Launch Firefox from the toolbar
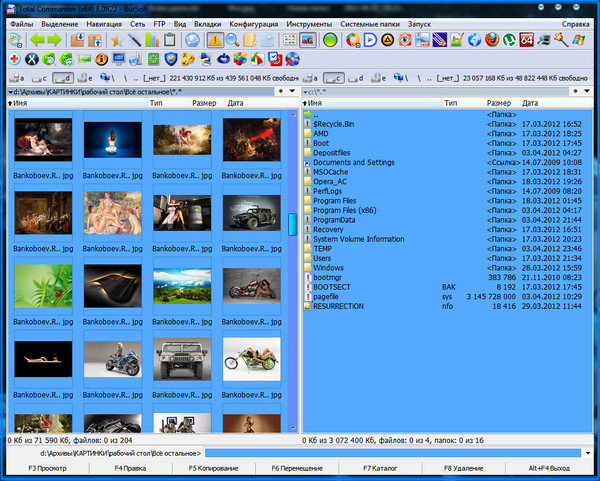This screenshot has height=481, width=600. point(493,41)
